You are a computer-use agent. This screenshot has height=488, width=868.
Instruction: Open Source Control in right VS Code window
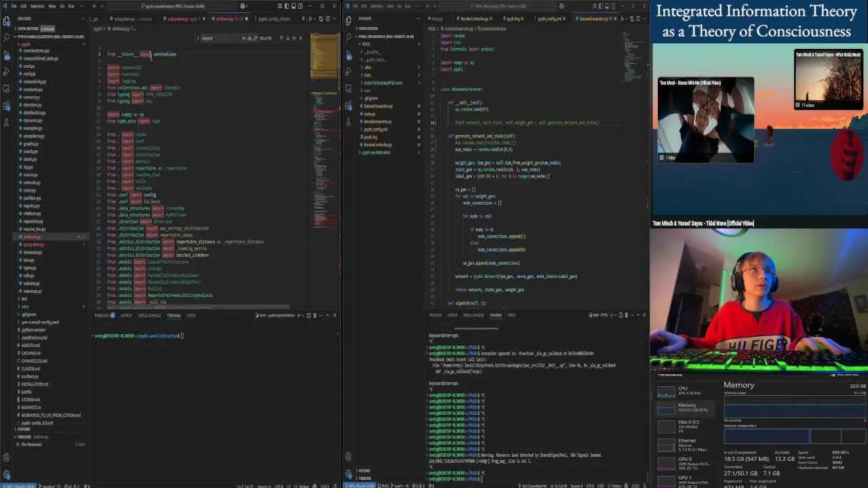[x=348, y=55]
